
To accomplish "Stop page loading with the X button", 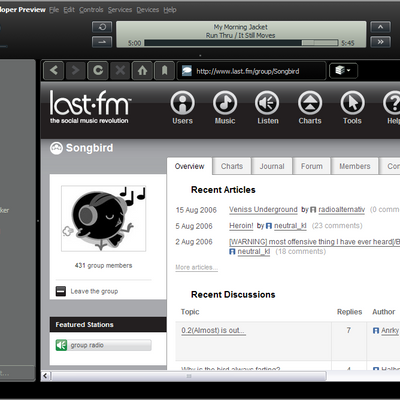I will point(120,70).
